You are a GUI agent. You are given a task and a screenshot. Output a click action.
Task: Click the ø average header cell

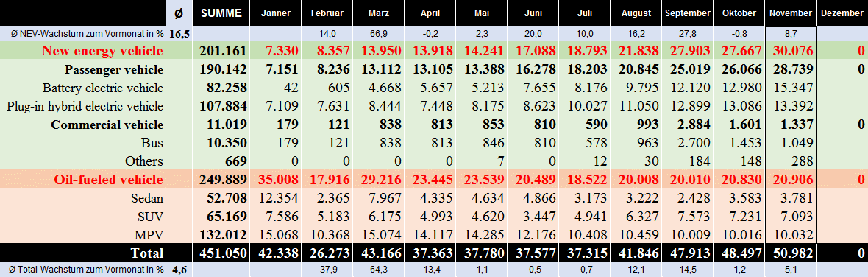coord(179,13)
